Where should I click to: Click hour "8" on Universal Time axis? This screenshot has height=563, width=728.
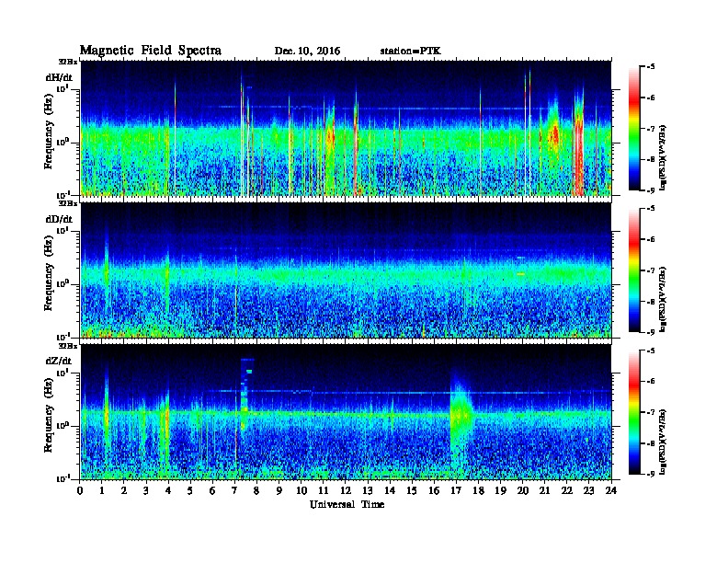tap(256, 490)
